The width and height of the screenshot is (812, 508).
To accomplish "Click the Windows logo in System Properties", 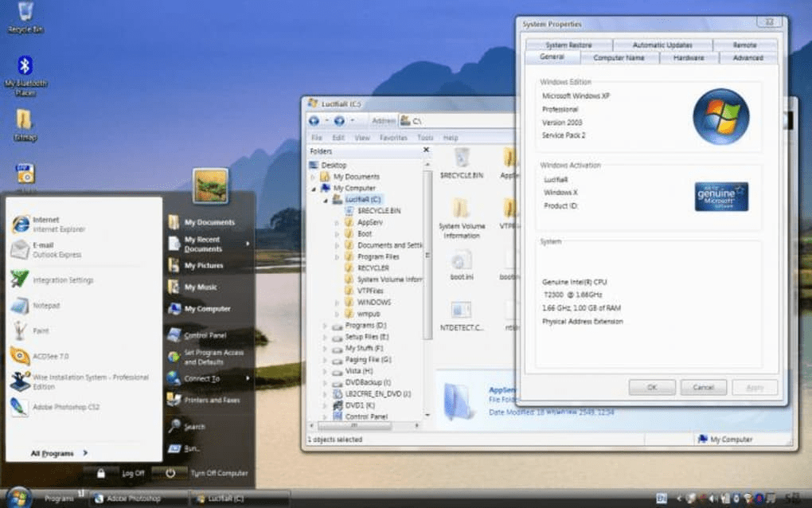I will click(x=720, y=115).
